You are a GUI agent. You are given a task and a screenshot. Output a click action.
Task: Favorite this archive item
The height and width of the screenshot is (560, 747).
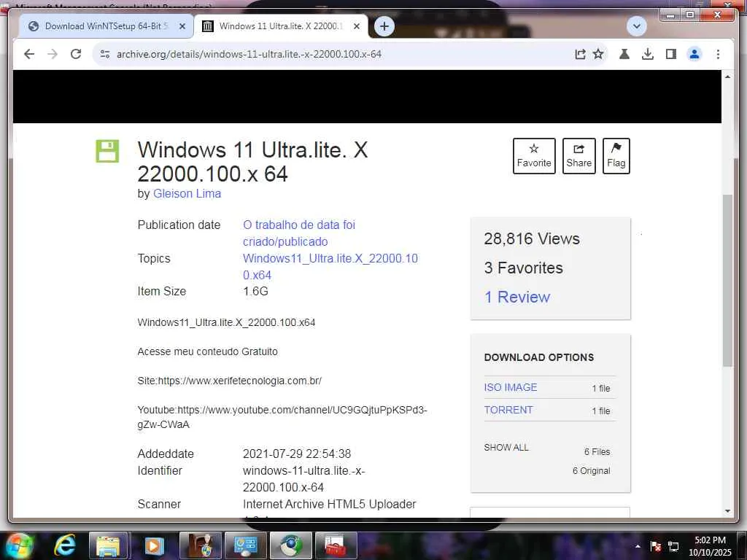(x=534, y=156)
